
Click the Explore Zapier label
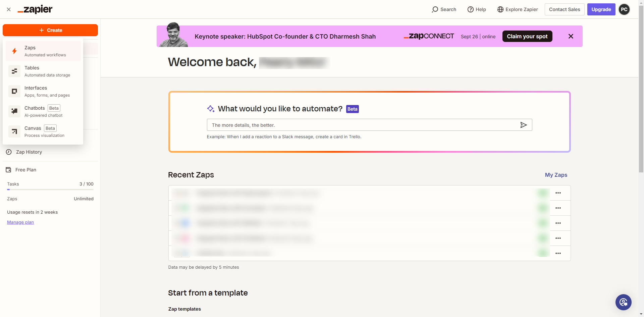[522, 9]
